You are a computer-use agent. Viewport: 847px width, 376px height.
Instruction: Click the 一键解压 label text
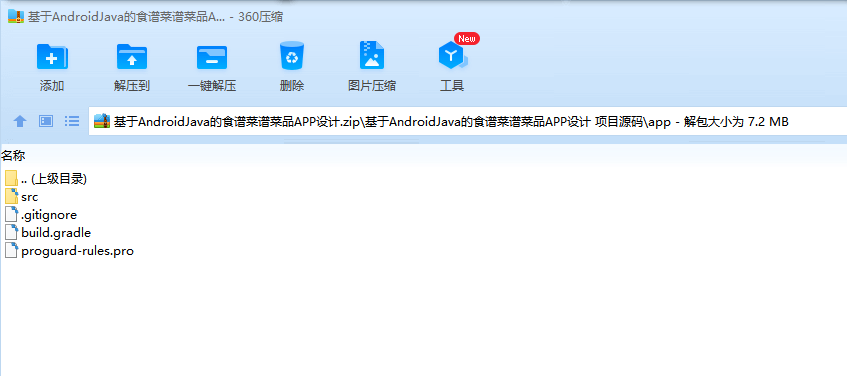point(212,85)
